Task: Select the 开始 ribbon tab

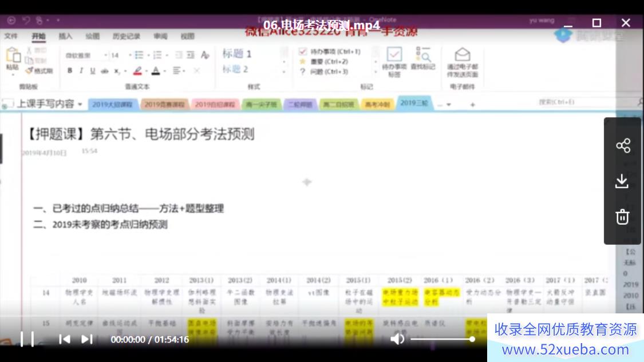Action: pos(38,36)
